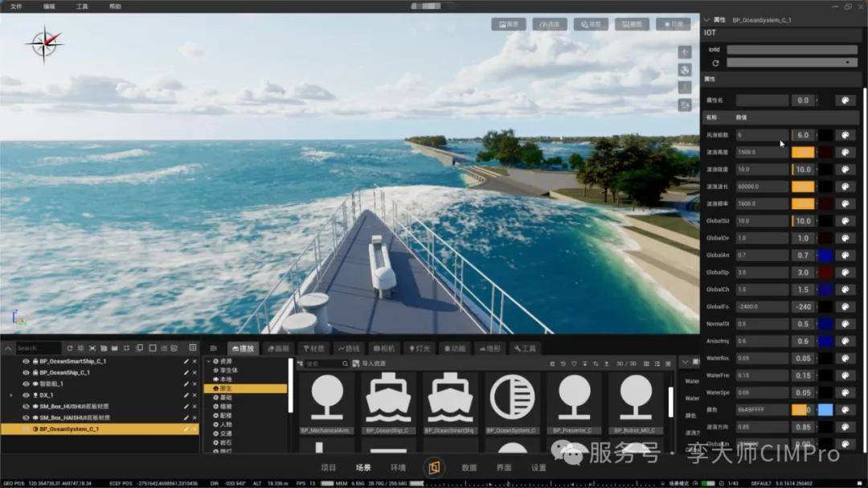The height and width of the screenshot is (488, 868).
Task: Click the globe icon on viewport right side
Action: click(x=685, y=70)
